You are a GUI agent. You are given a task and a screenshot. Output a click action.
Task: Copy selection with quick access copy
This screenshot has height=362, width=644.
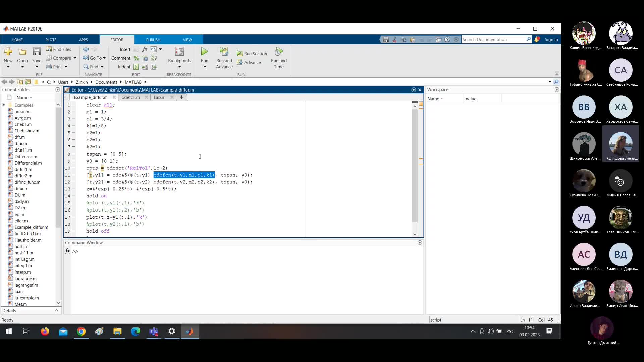coord(404,39)
